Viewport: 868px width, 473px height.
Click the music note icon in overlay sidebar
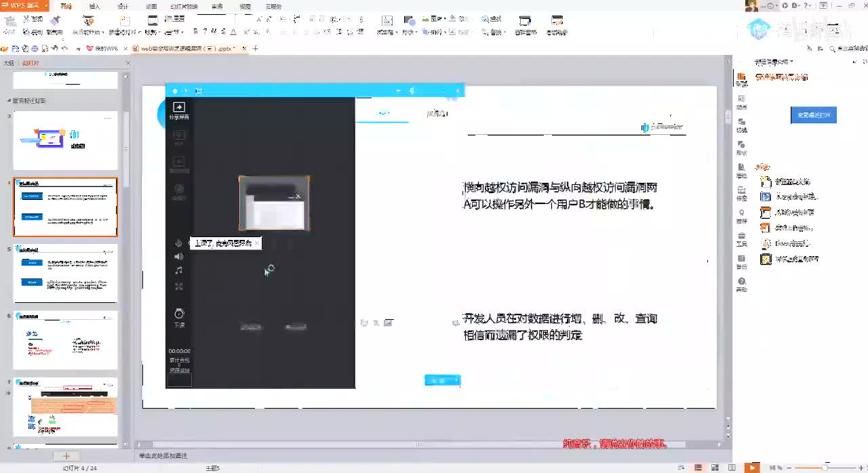(x=179, y=270)
